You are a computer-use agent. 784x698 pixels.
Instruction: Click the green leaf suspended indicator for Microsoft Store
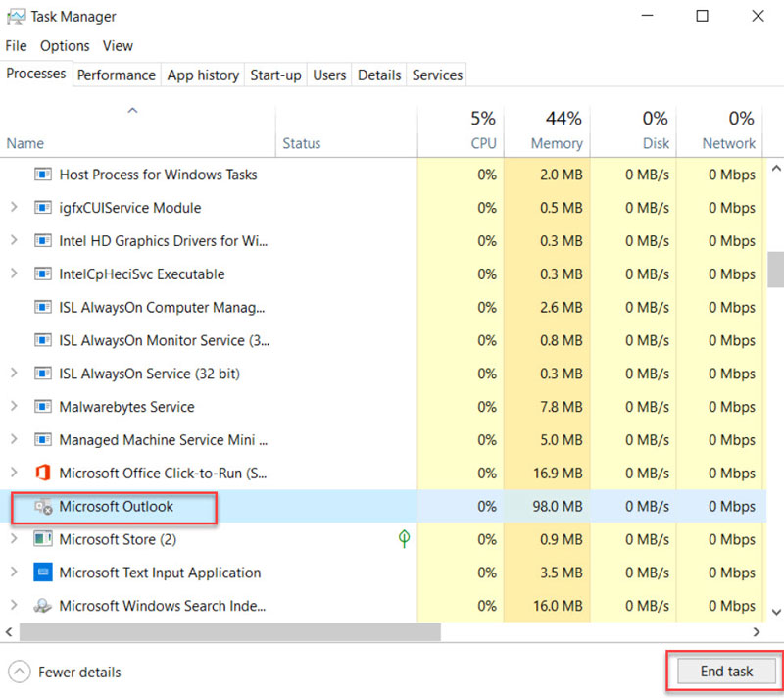click(404, 539)
